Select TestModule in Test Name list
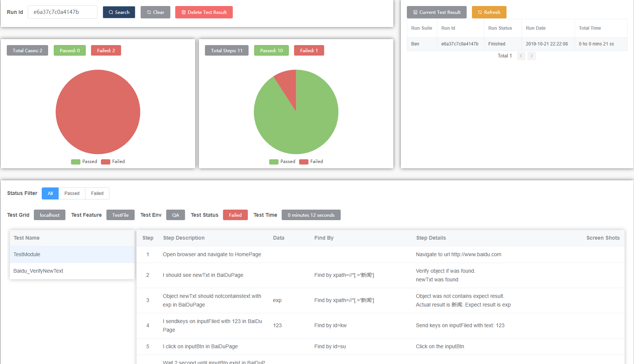634x364 pixels. coord(72,254)
